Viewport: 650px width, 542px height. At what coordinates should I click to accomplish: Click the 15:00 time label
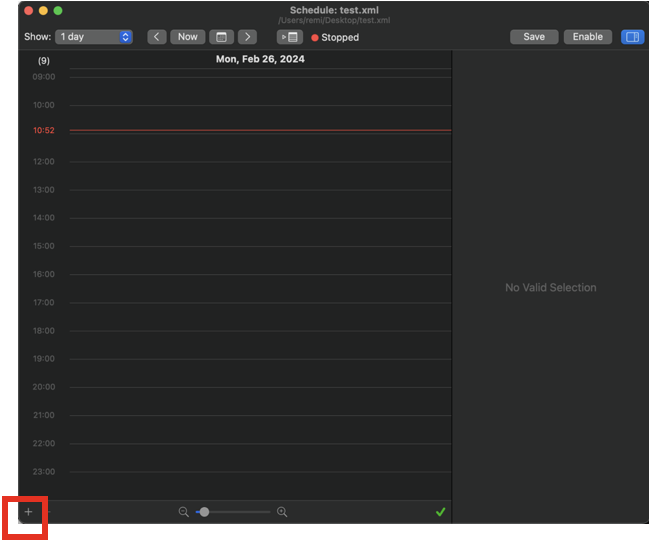tap(44, 246)
